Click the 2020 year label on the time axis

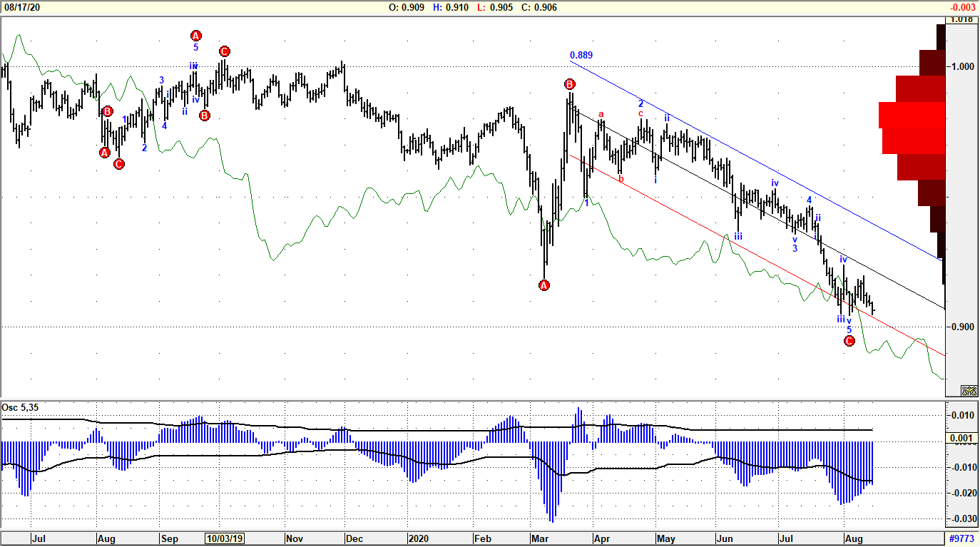pyautogui.click(x=420, y=540)
